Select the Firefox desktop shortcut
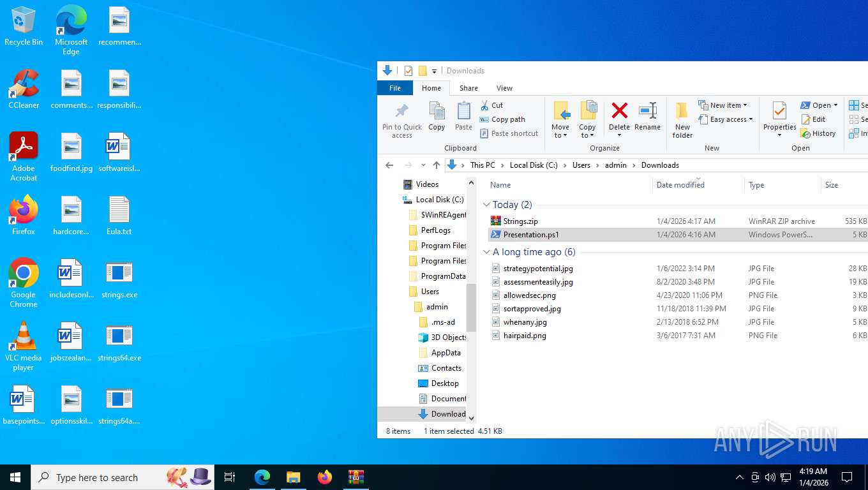The height and width of the screenshot is (490, 868). tap(24, 216)
